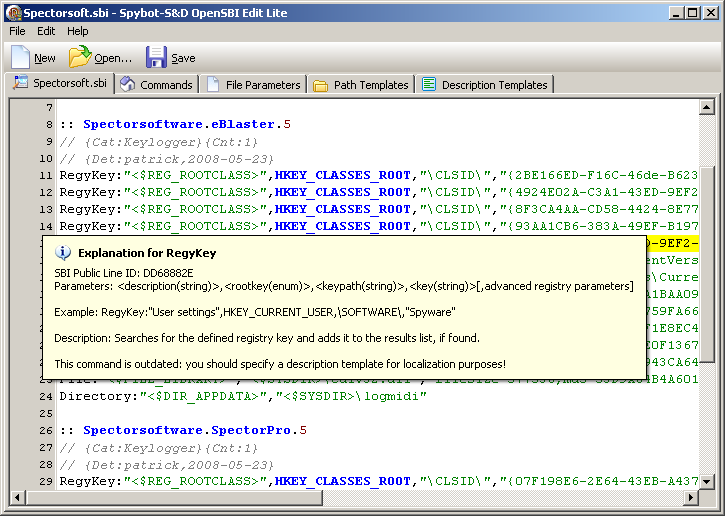Click the File Parameters tab page icon
The height and width of the screenshot is (516, 725).
(x=214, y=85)
